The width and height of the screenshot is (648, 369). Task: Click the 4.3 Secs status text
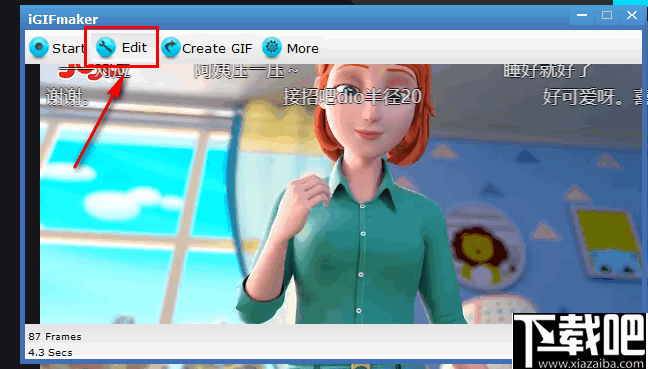[x=50, y=352]
